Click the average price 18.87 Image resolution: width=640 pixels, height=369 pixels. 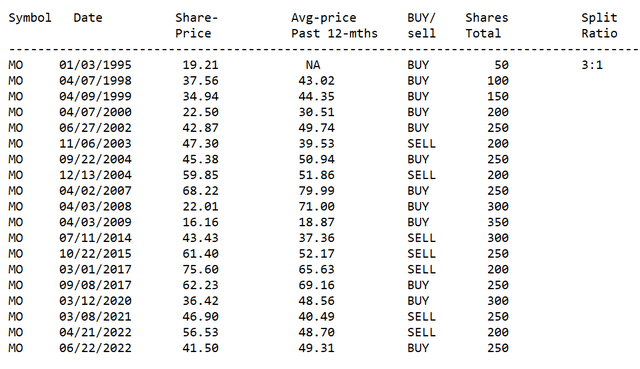(x=316, y=222)
